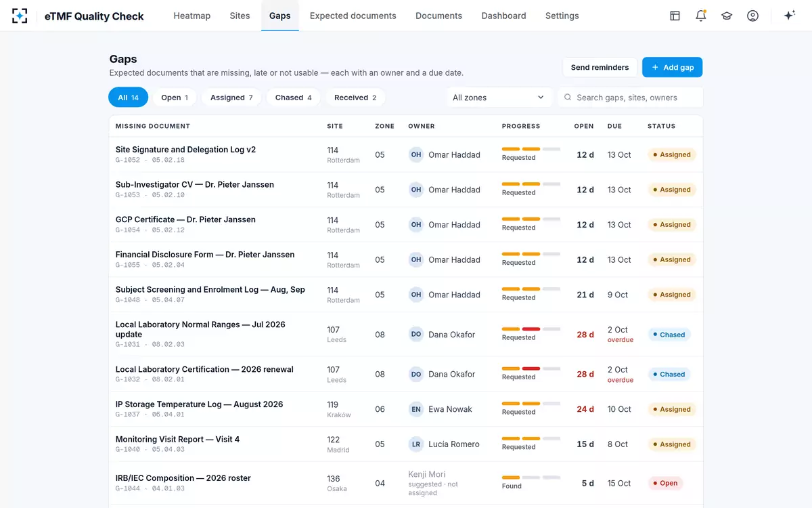Click progress bar of IRB/IEC Composition row

click(531, 478)
